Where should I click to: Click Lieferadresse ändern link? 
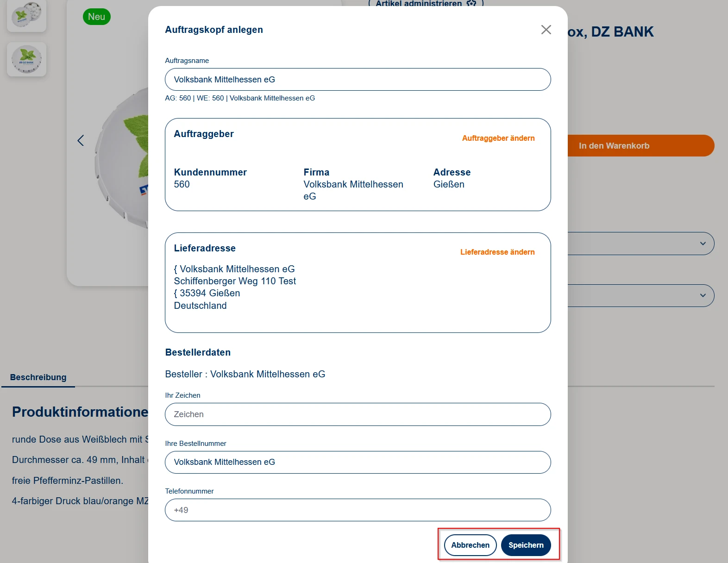[x=497, y=252]
